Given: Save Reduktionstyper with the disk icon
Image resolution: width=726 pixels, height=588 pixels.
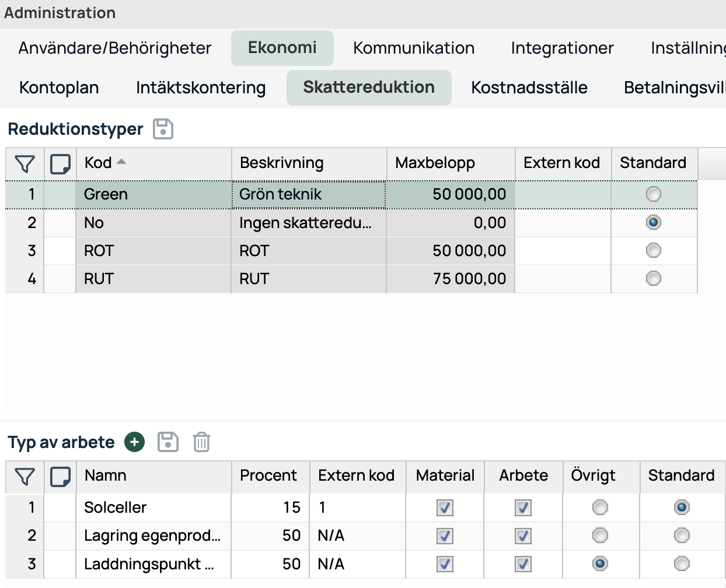Looking at the screenshot, I should [163, 129].
